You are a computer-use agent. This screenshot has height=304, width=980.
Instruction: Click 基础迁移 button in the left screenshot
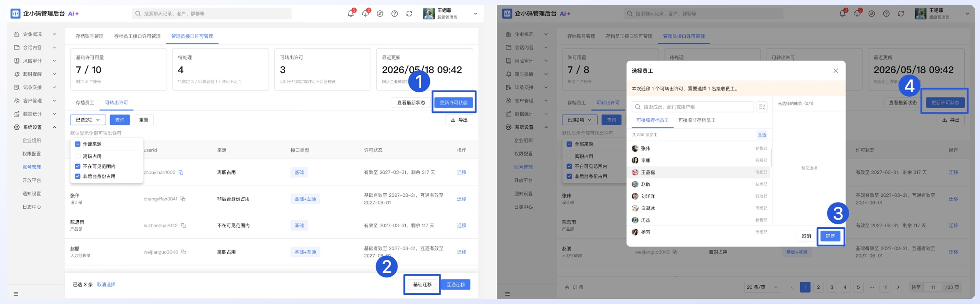pyautogui.click(x=422, y=284)
